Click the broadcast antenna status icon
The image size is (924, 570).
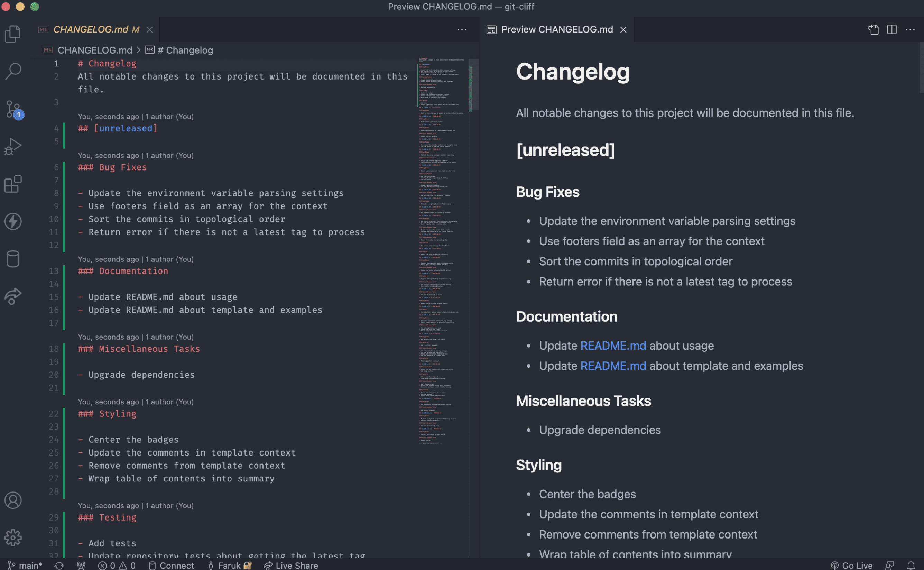coord(81,565)
